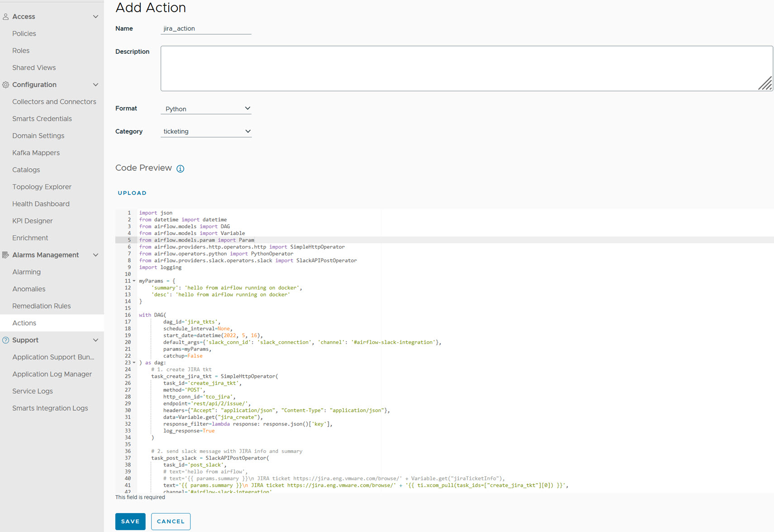
Task: Click code line 1 'import json'
Action: coord(156,213)
